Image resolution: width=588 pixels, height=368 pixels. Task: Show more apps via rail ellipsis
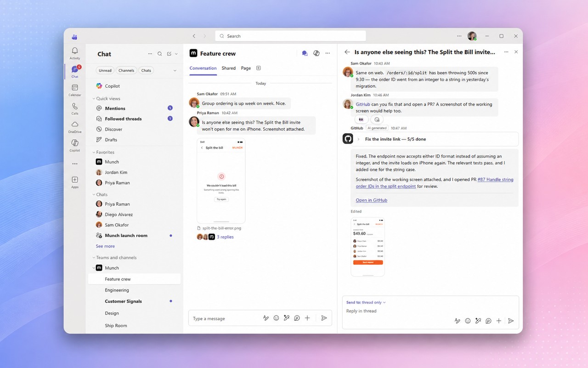(75, 164)
